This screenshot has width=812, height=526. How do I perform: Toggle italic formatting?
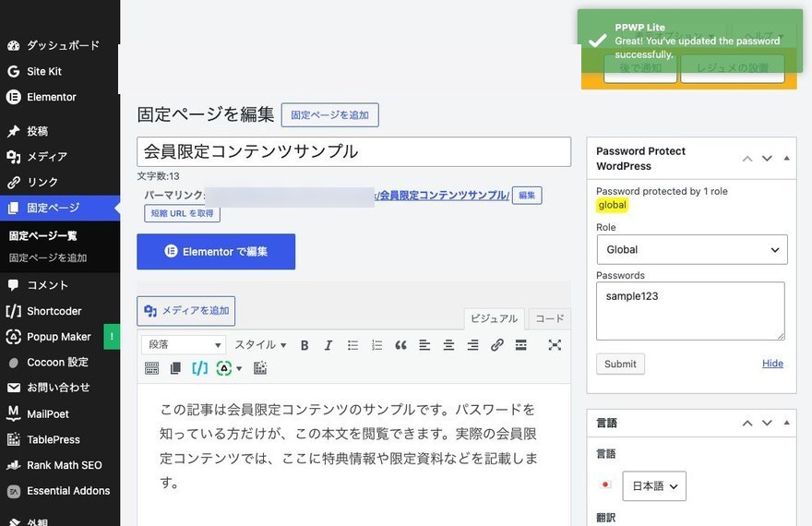click(328, 345)
